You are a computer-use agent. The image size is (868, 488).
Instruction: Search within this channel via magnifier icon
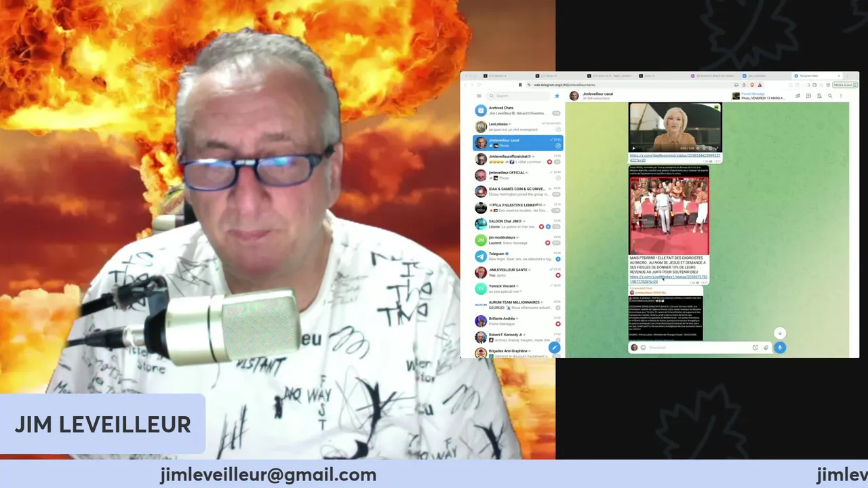click(x=830, y=96)
